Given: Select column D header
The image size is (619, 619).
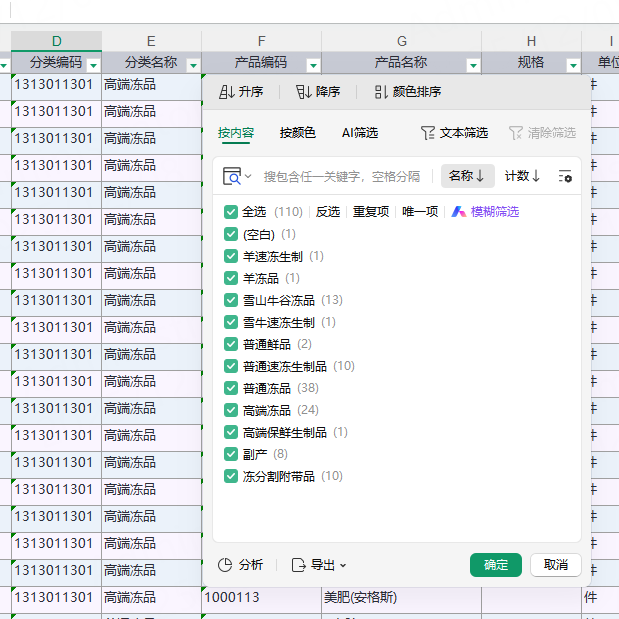Looking at the screenshot, I should (56, 41).
